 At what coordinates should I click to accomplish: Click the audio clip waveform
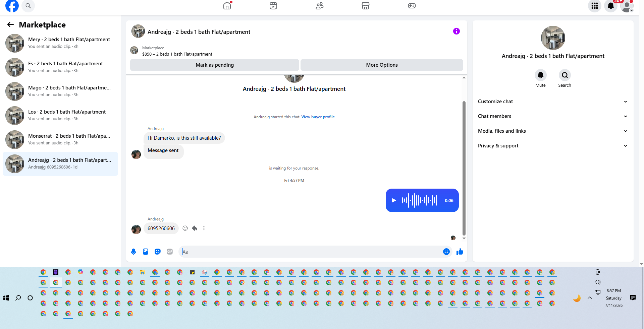419,200
